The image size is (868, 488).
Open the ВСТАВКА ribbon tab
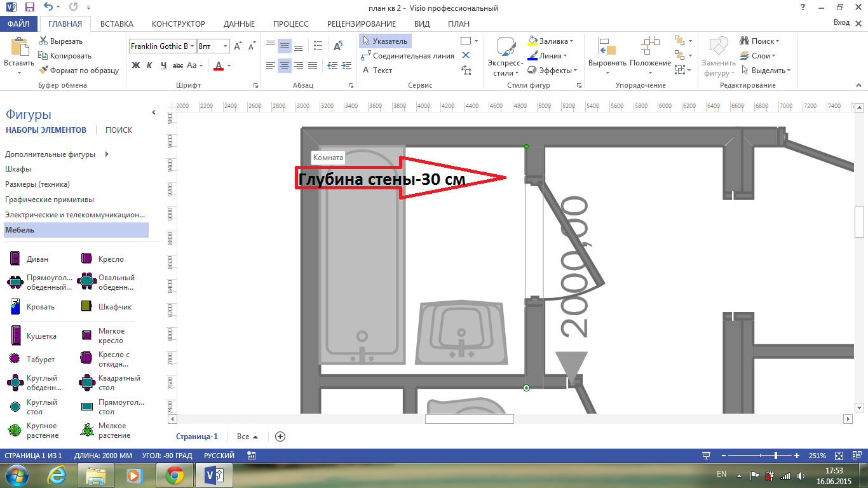tap(117, 24)
